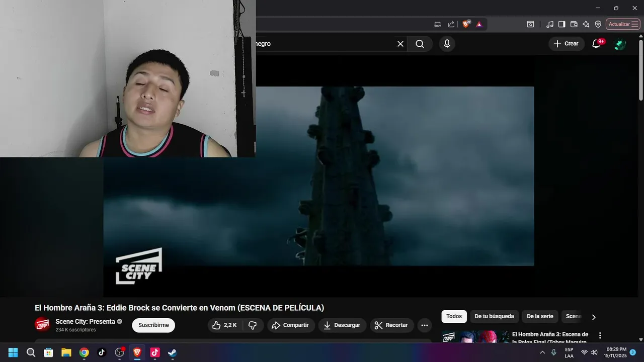The image size is (644, 362).
Task: Open the clock showing 08:29 PM
Action: 615,352
